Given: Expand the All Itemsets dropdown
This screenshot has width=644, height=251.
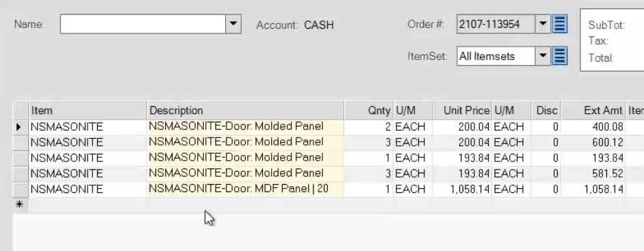Looking at the screenshot, I should pyautogui.click(x=543, y=56).
